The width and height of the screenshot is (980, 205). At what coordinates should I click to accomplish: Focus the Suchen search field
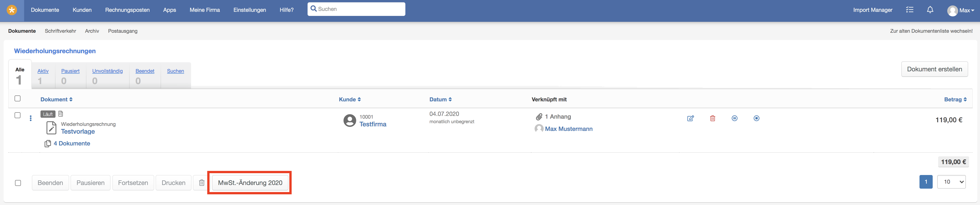[x=356, y=9]
